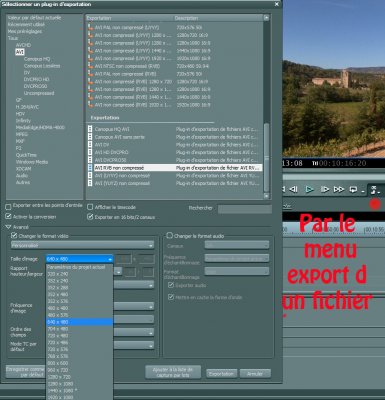Viewport: 385px width, 400px height.
Task: Click the Rechercher search field
Action: point(245,209)
